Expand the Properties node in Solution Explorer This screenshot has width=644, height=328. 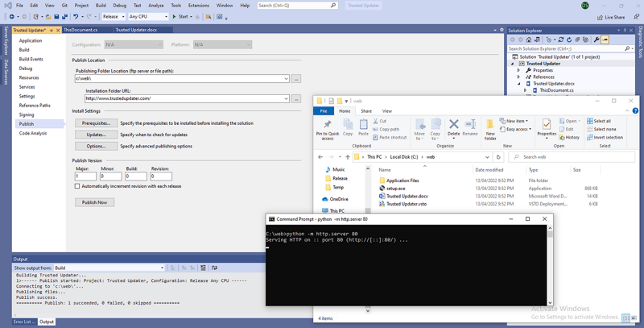pos(518,70)
